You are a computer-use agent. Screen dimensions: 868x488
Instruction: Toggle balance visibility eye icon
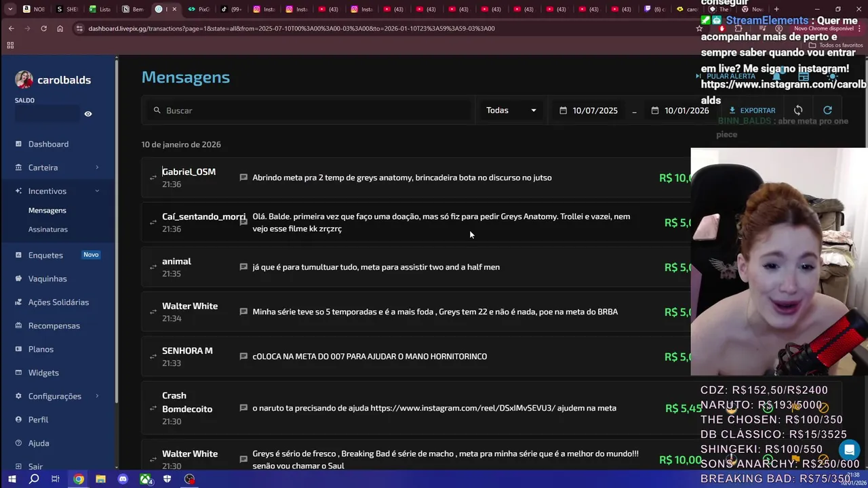tap(88, 114)
